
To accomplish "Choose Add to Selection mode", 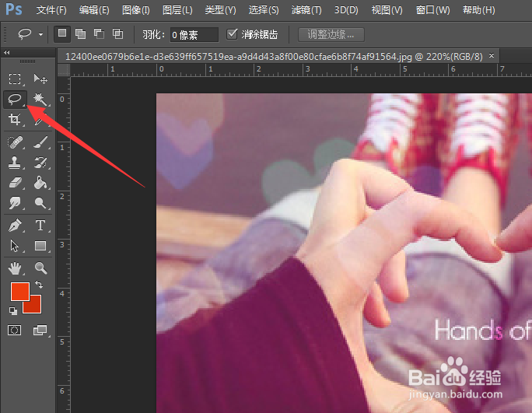I will pos(80,34).
